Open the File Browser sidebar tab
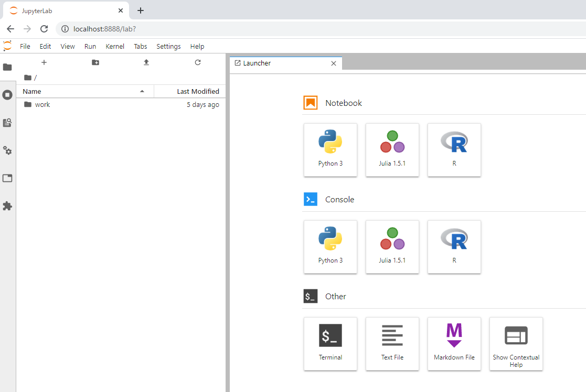 (x=7, y=67)
